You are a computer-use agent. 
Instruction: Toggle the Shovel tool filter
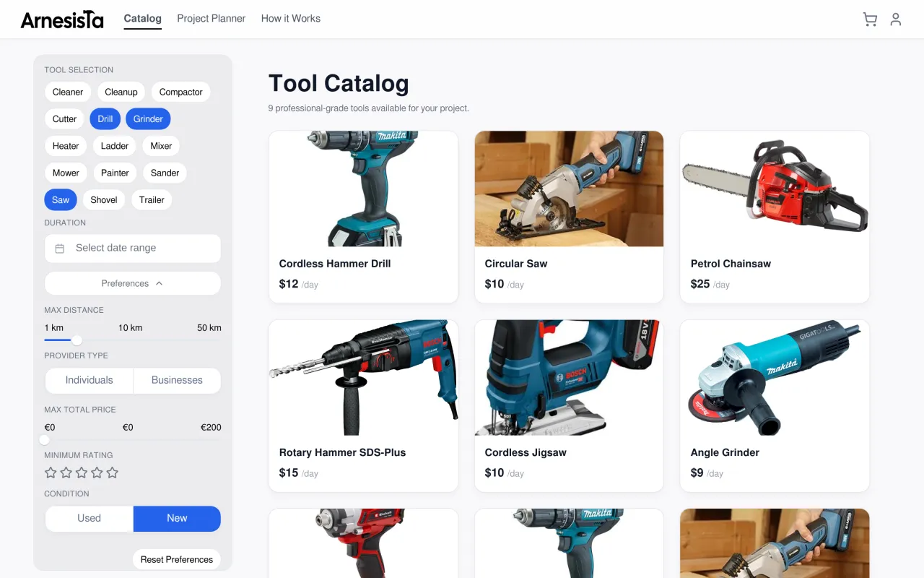tap(104, 200)
